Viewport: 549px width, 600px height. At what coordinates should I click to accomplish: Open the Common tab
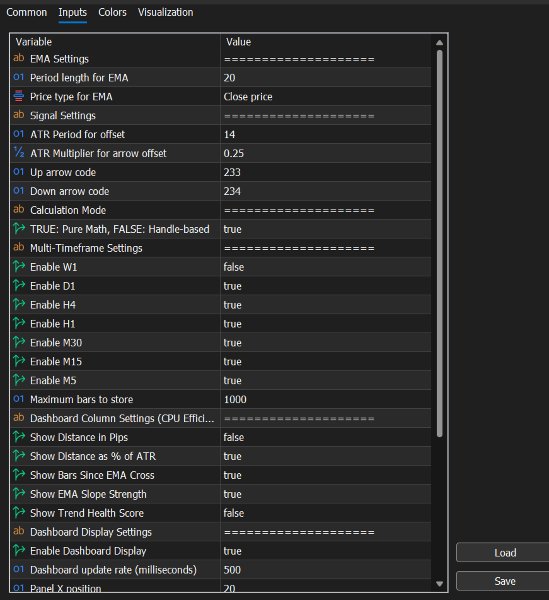tap(26, 13)
